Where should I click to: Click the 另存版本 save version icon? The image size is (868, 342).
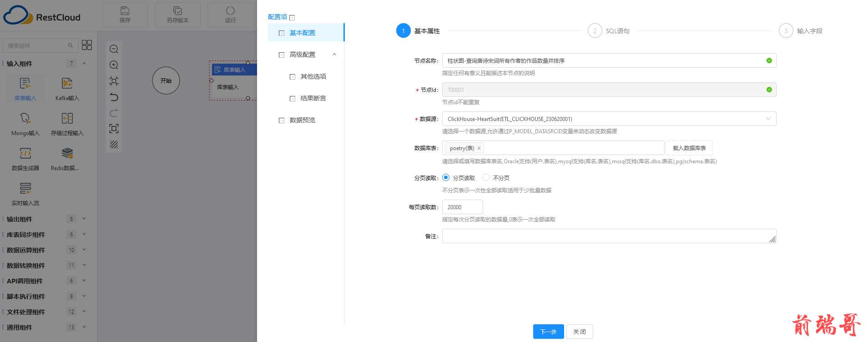[177, 11]
